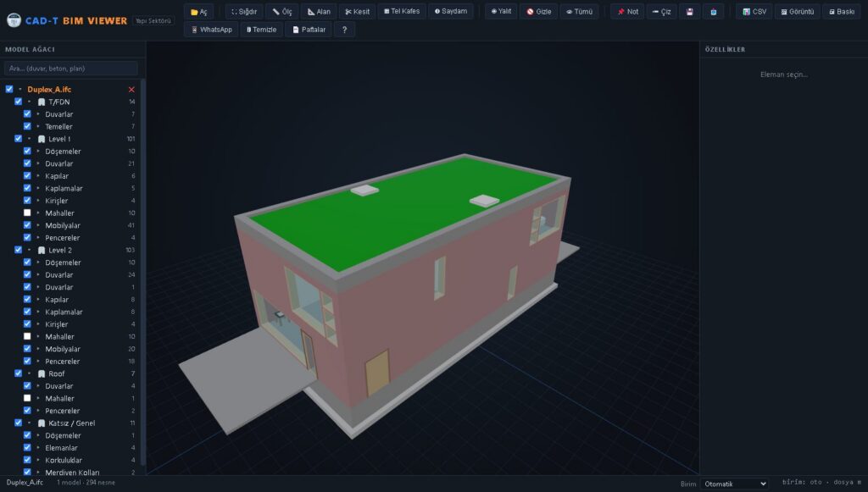
Task: Click the floppy disk save icon
Action: point(690,12)
